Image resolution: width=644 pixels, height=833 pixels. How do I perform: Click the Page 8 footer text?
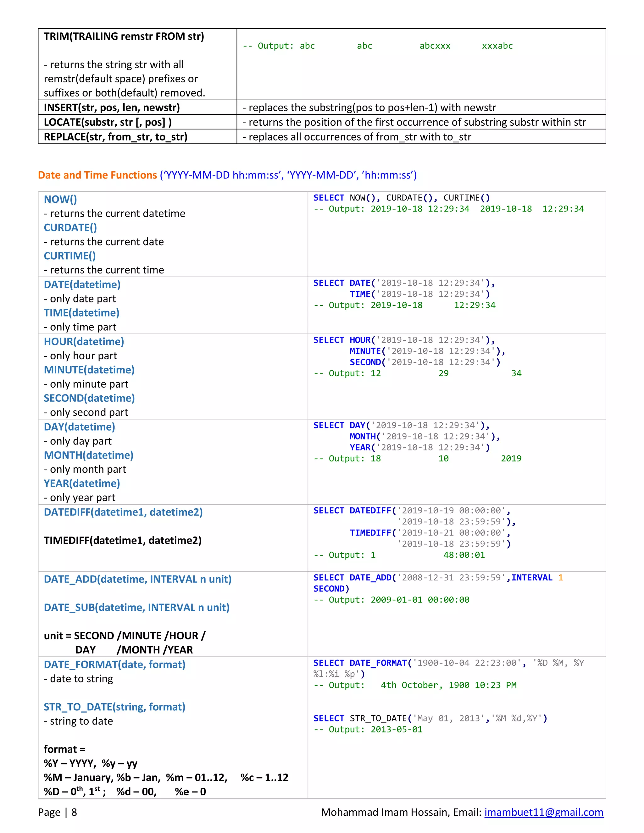click(x=57, y=812)
